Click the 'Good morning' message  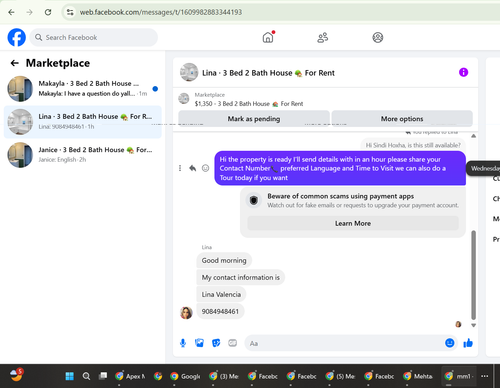[x=224, y=260]
